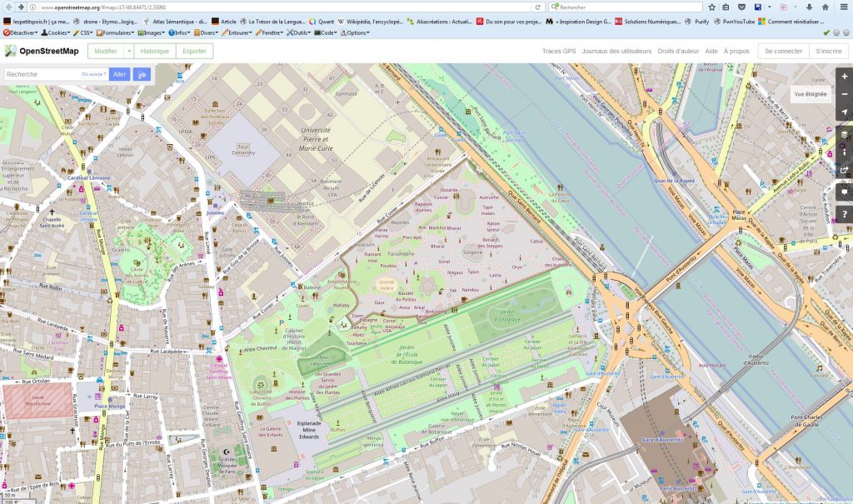Open the Traces GPS link
Screen dimensions: 853x504
tap(558, 51)
